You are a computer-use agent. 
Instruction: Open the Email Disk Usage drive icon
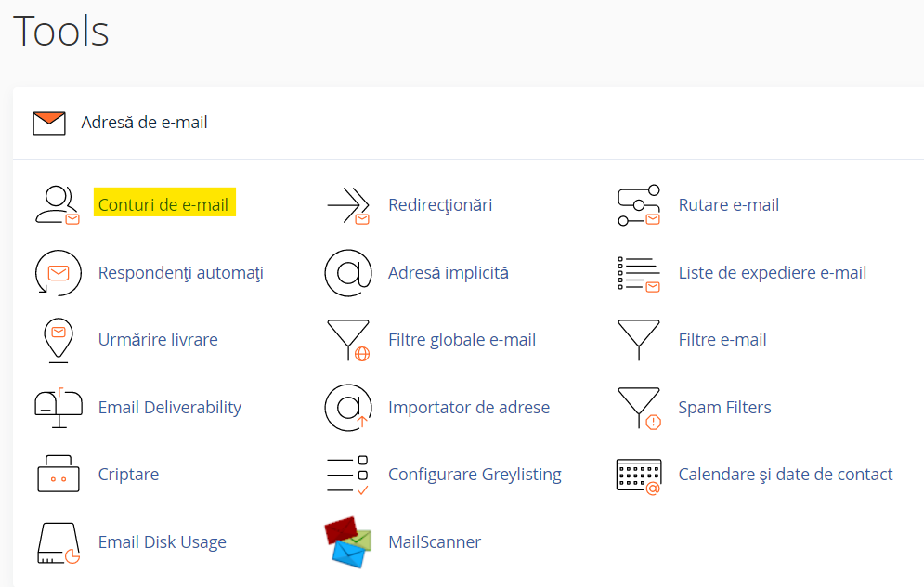click(59, 542)
